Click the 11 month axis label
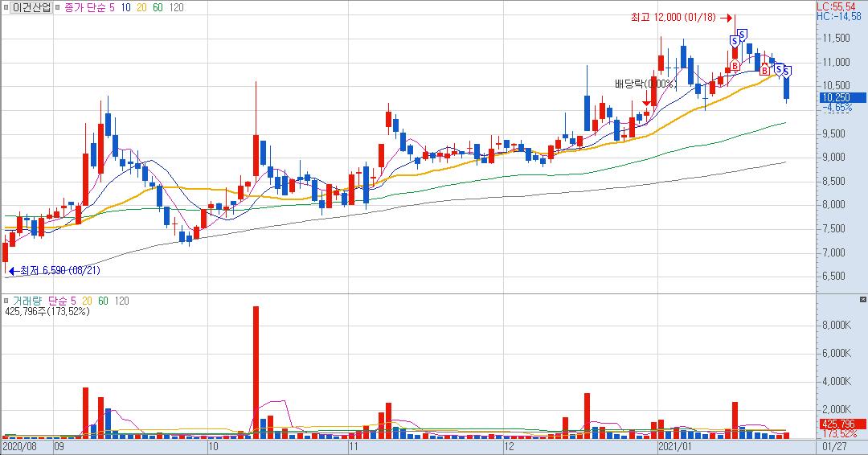868x455 pixels. click(x=355, y=446)
